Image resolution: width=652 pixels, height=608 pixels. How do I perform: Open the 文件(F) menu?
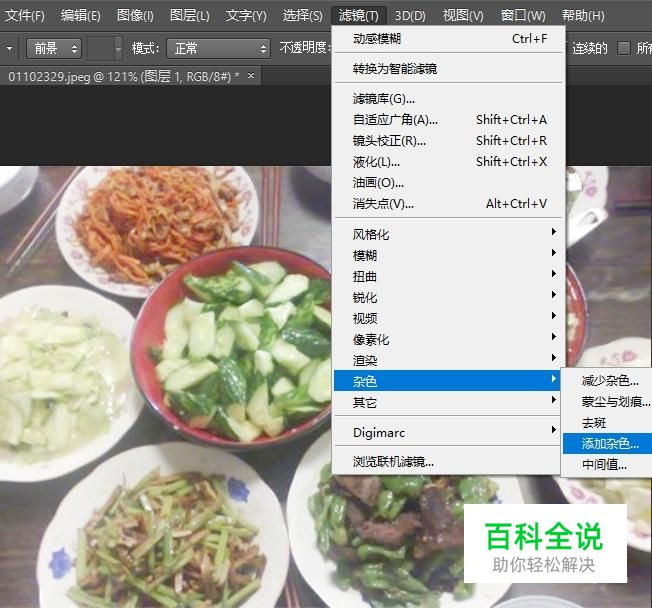coord(25,15)
